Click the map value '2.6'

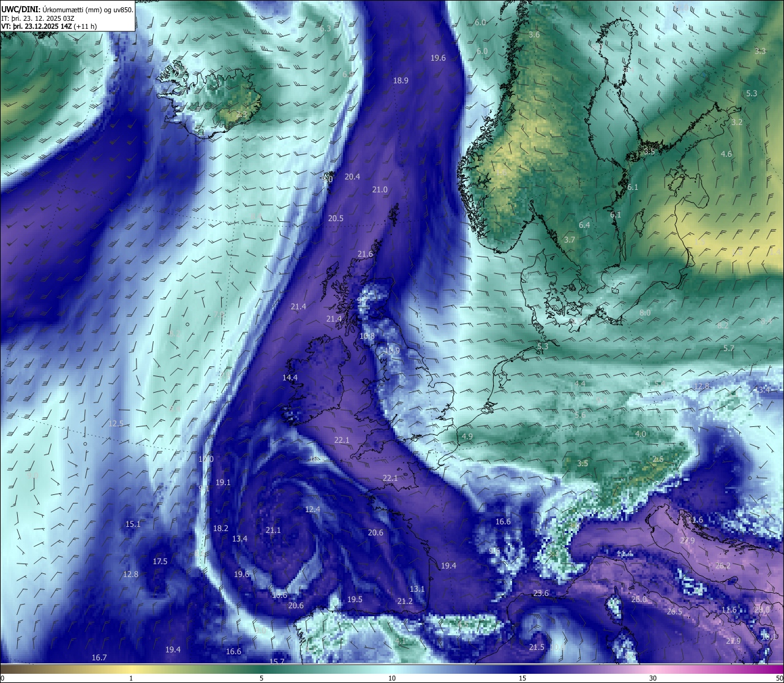658,459
